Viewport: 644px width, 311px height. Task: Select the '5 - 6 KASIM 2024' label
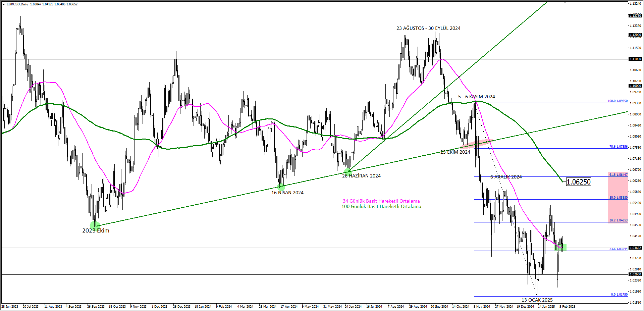click(x=476, y=97)
